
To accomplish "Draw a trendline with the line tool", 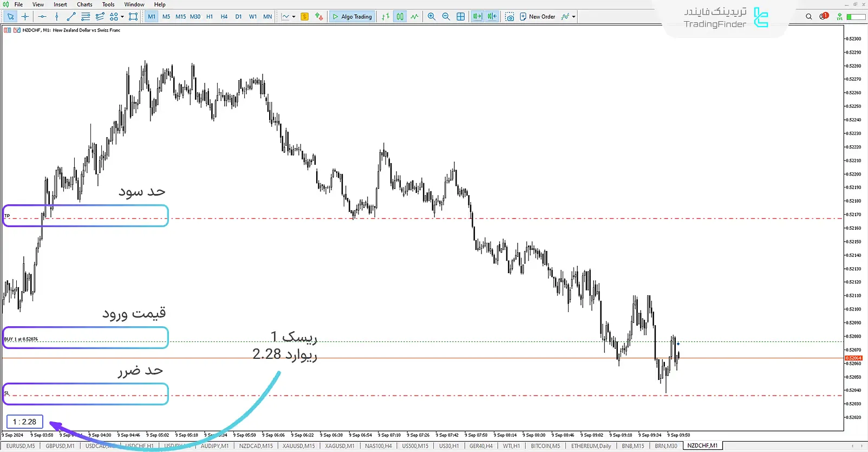I will point(71,17).
